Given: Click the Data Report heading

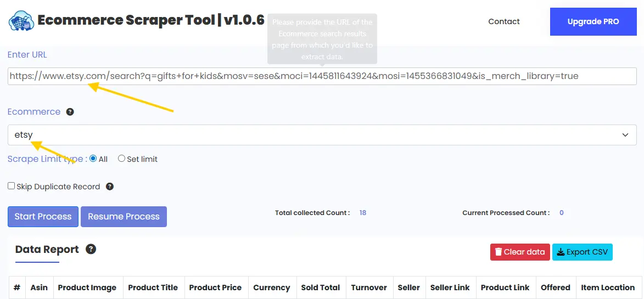Looking at the screenshot, I should tap(47, 250).
